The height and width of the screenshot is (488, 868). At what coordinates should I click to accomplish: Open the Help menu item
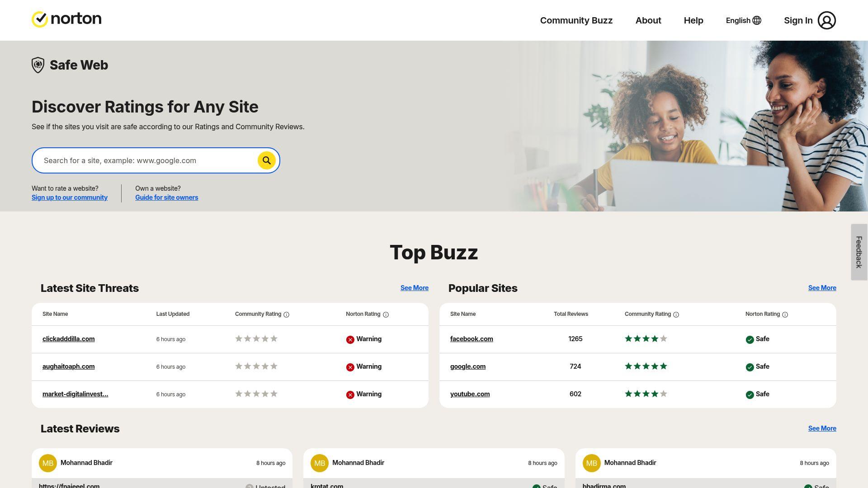point(693,20)
